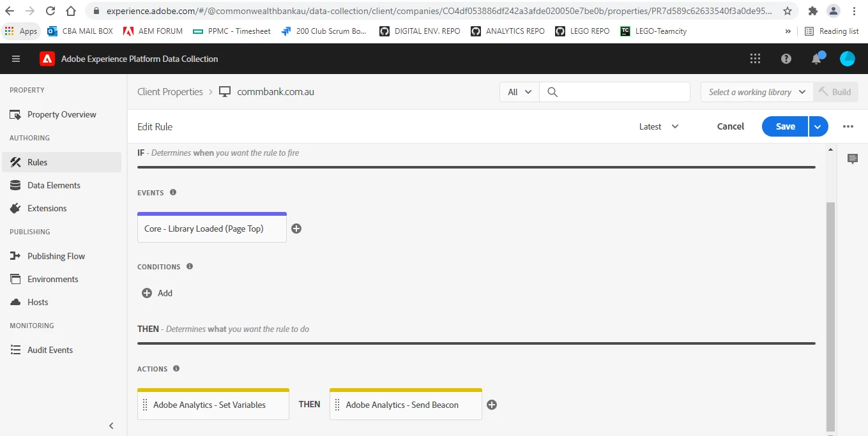Open Chrome three-dot menu
Viewport: 868px width, 436px height.
(x=855, y=11)
